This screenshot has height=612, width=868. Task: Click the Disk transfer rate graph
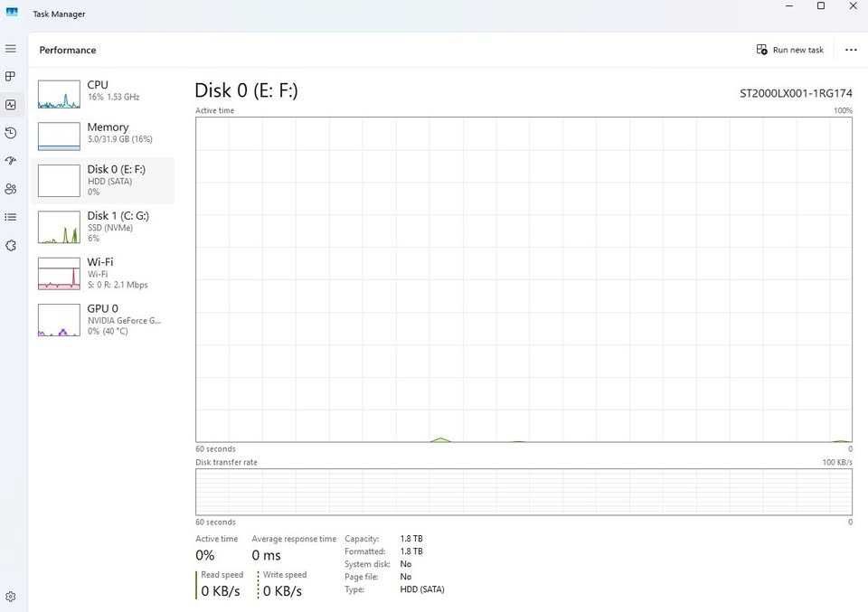coord(524,492)
